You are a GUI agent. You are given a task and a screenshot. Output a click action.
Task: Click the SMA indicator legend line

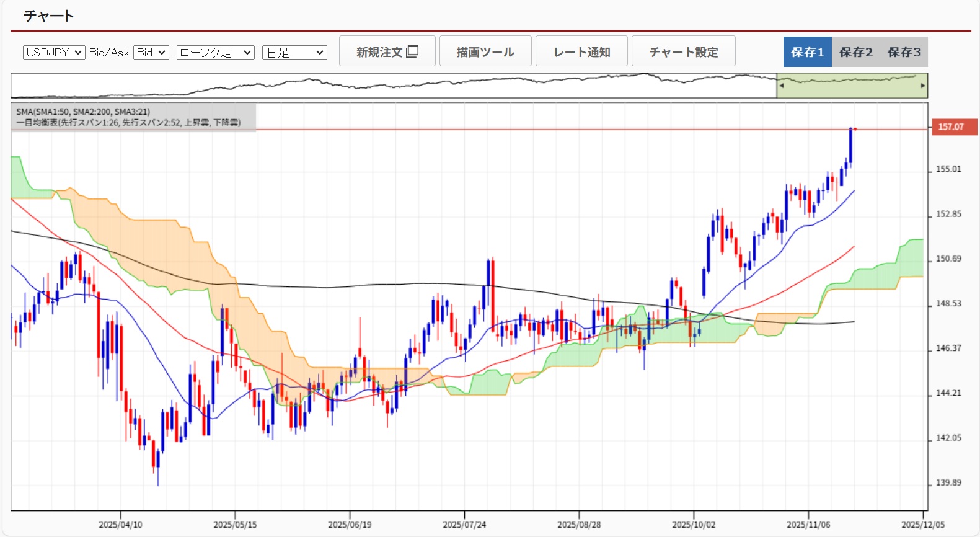pos(83,112)
